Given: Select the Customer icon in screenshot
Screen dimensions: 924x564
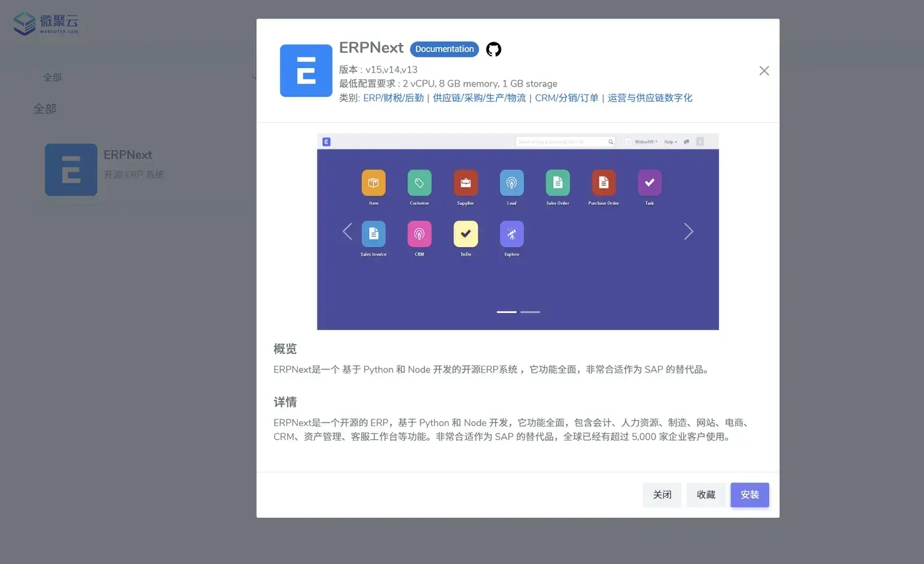Looking at the screenshot, I should (x=419, y=183).
